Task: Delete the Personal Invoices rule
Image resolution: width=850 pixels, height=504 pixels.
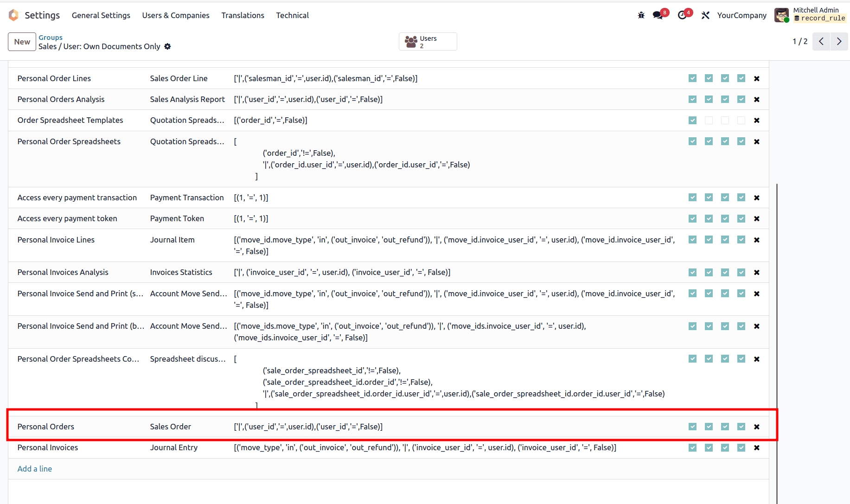Action: pyautogui.click(x=757, y=447)
